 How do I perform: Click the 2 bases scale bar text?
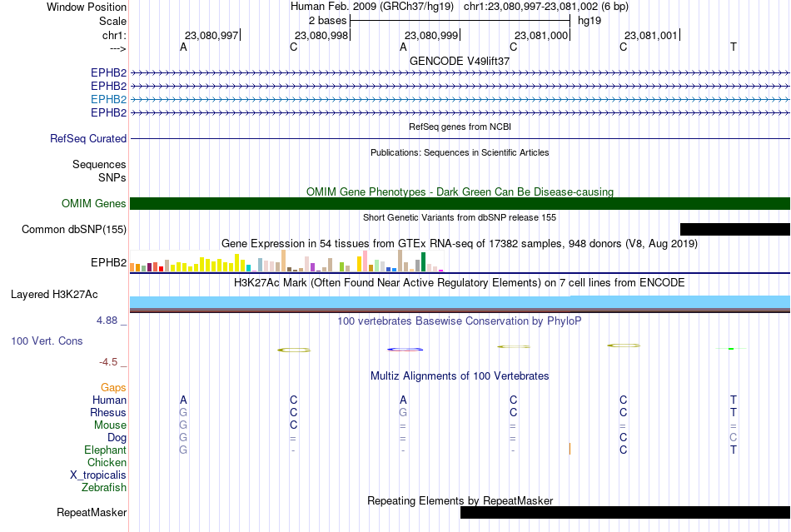coord(328,21)
